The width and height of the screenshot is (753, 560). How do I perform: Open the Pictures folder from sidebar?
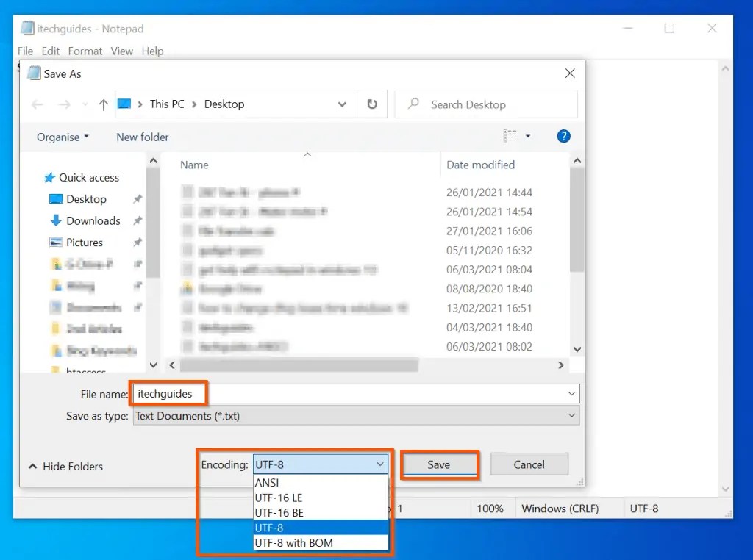coord(86,242)
